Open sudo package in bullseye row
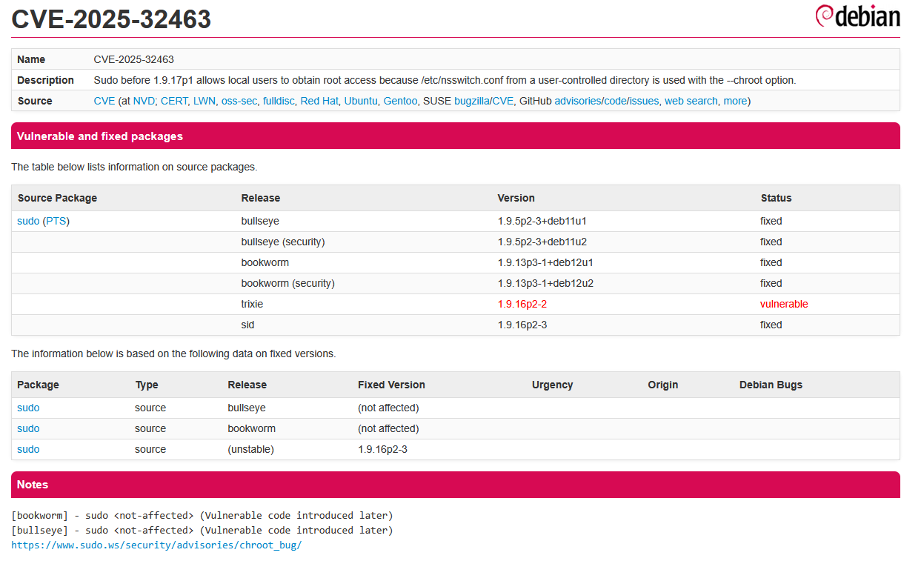Image resolution: width=924 pixels, height=561 pixels. [28, 408]
